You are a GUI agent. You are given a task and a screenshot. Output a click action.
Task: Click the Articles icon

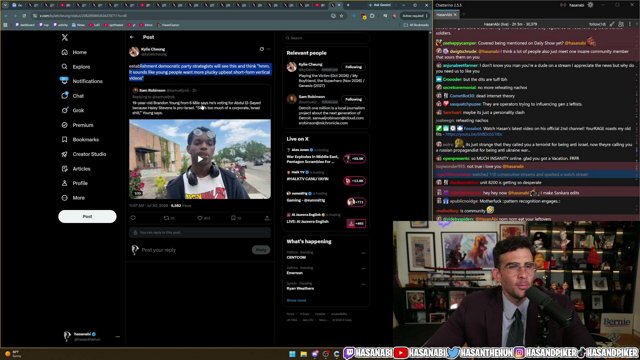click(64, 169)
